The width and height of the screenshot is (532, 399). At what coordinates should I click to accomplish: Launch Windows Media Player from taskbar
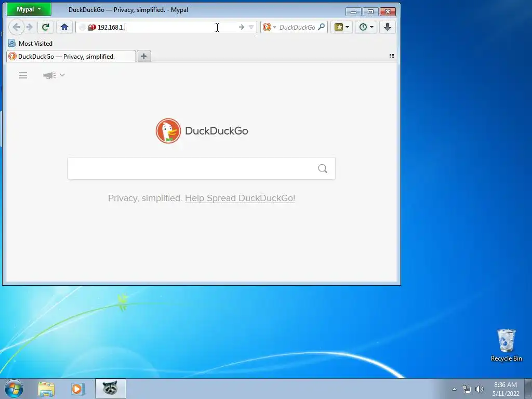pos(77,389)
